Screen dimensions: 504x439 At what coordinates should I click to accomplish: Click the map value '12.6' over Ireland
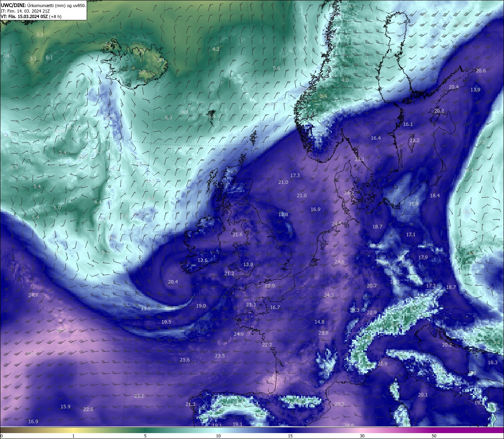click(202, 260)
